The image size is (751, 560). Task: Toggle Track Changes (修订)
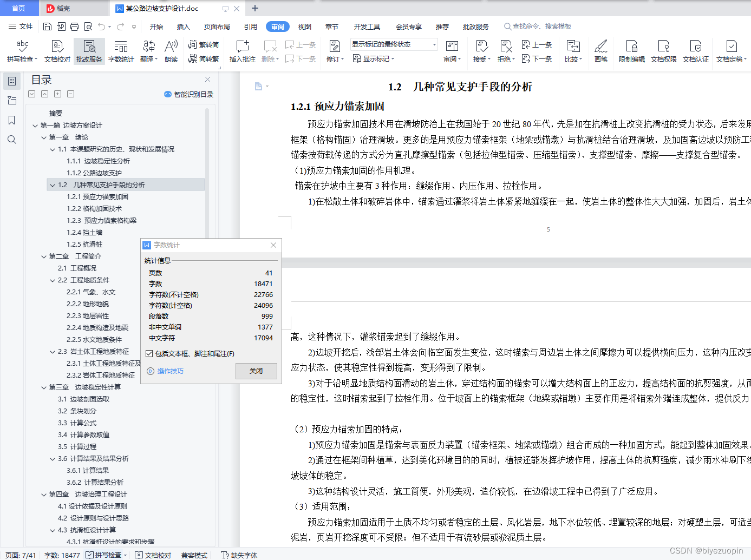pos(335,51)
